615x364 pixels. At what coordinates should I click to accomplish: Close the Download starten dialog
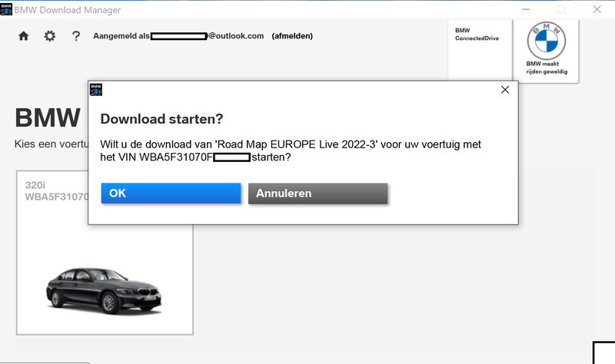click(x=505, y=90)
